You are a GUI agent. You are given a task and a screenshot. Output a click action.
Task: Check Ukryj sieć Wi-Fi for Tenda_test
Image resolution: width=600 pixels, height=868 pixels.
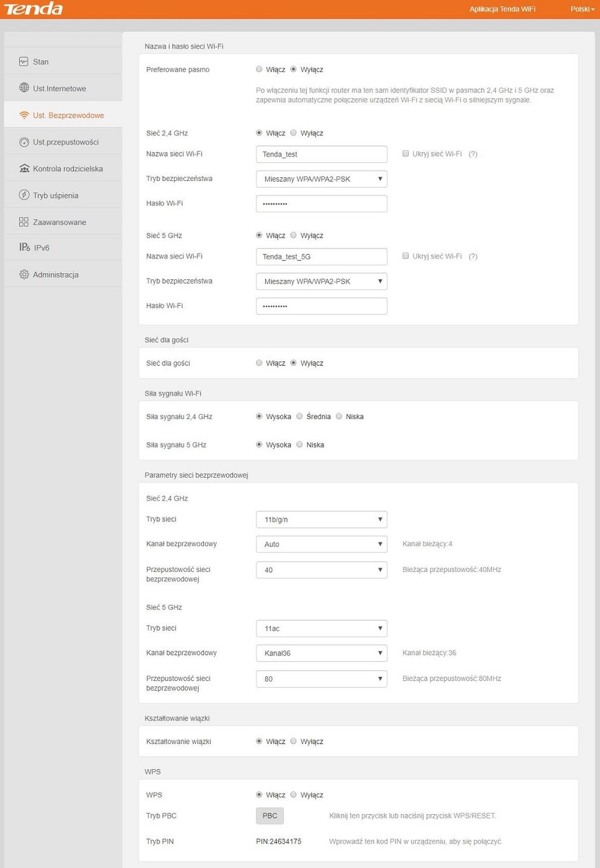(x=406, y=154)
